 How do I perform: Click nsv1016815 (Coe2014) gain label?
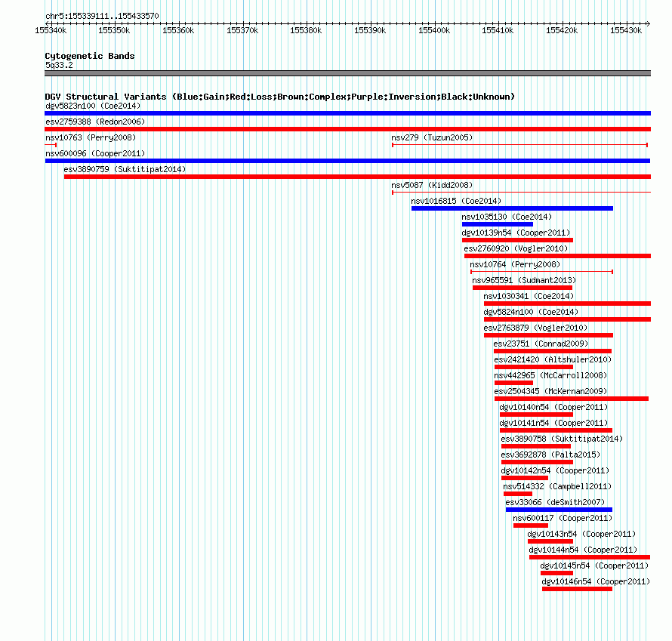point(456,201)
